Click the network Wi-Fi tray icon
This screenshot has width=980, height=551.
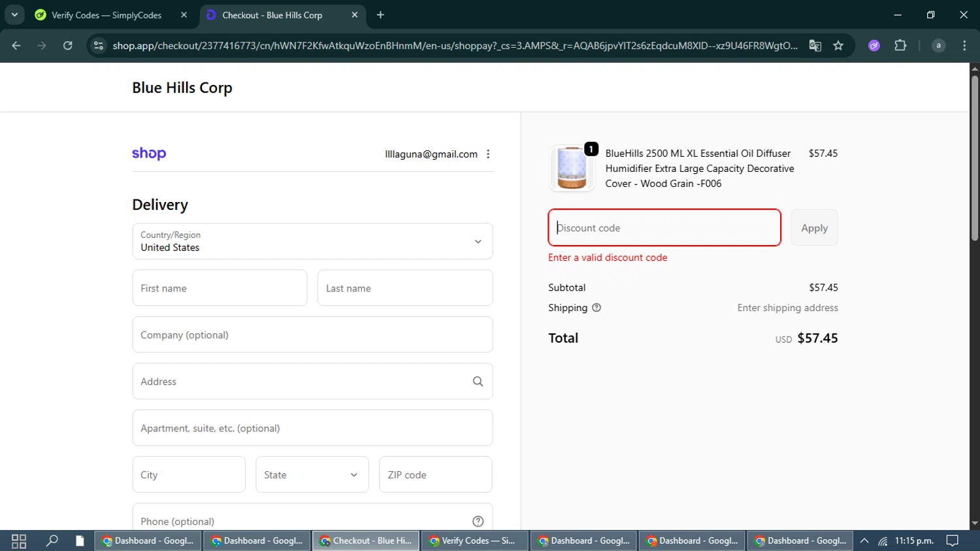coord(883,541)
